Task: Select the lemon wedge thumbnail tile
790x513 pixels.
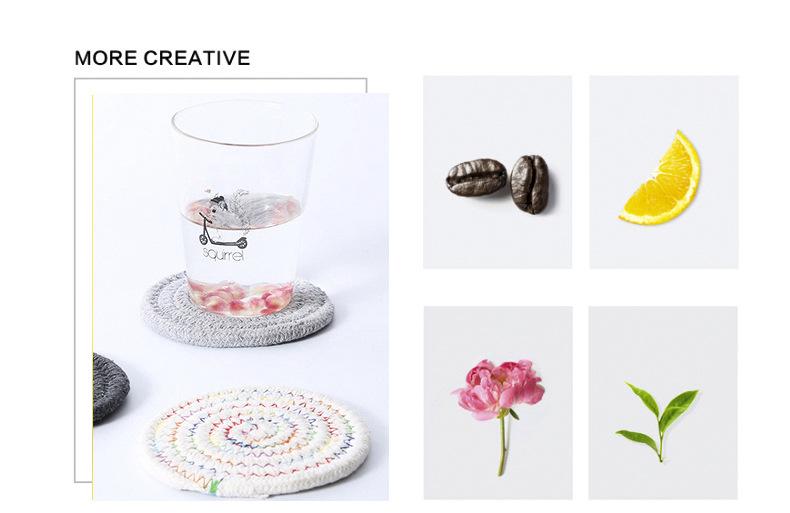Action: (664, 172)
